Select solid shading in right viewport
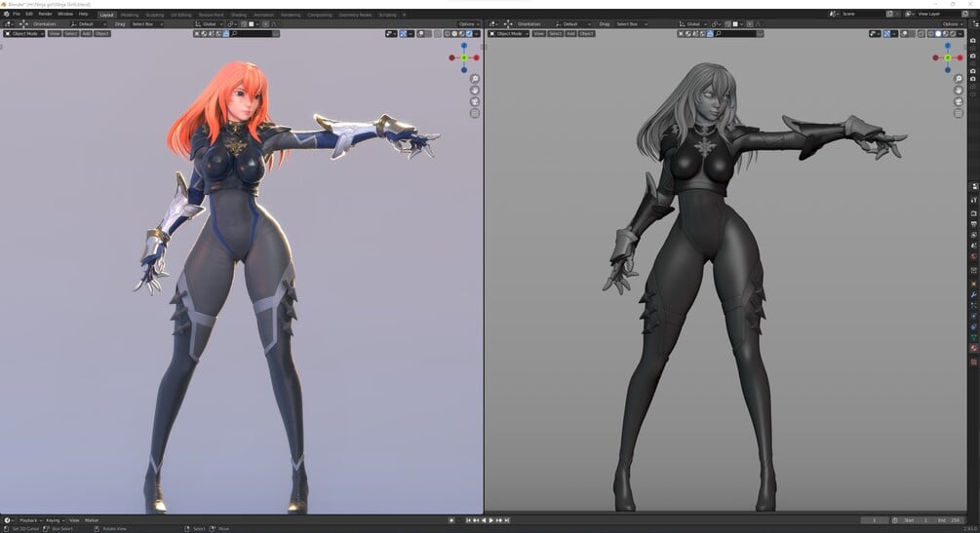 point(938,34)
